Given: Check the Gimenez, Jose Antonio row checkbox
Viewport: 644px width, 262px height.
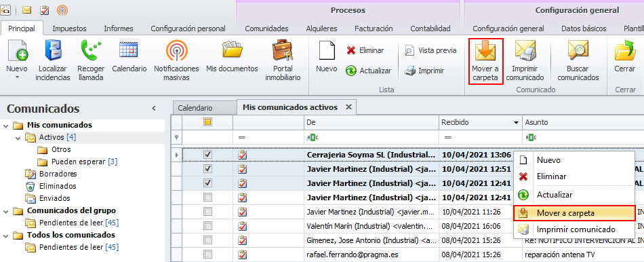Looking at the screenshot, I should (208, 240).
